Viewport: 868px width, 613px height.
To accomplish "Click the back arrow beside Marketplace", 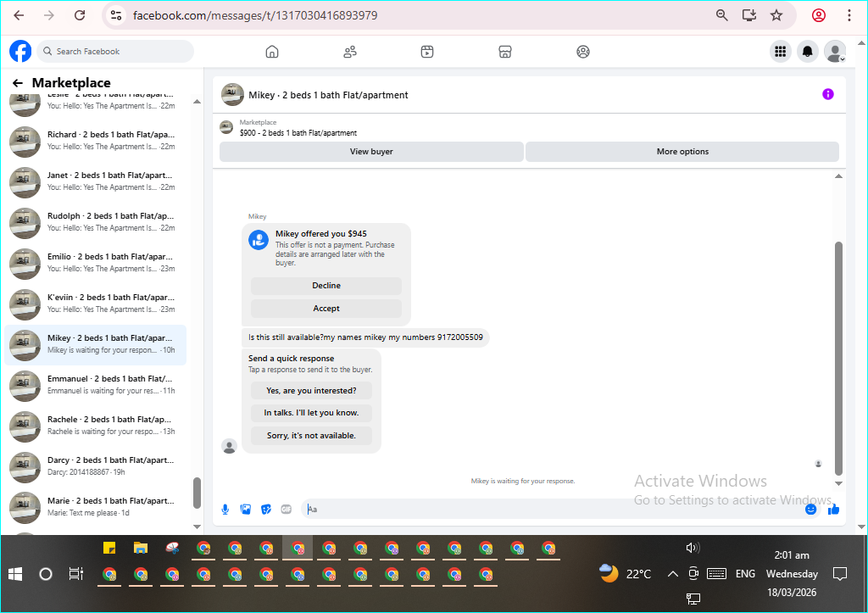I will pyautogui.click(x=18, y=83).
